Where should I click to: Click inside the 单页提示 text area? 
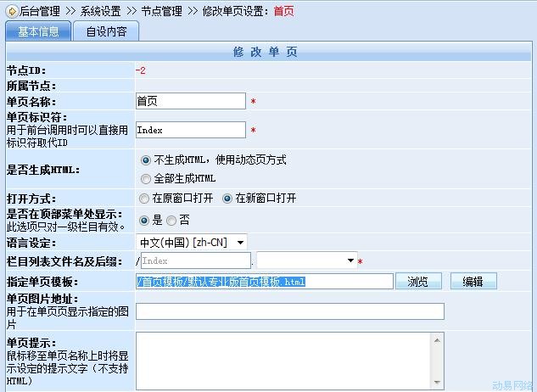pyautogui.click(x=289, y=361)
